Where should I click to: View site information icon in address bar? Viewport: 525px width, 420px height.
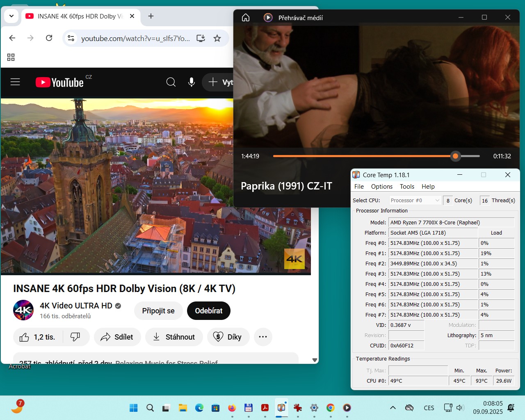pyautogui.click(x=71, y=38)
